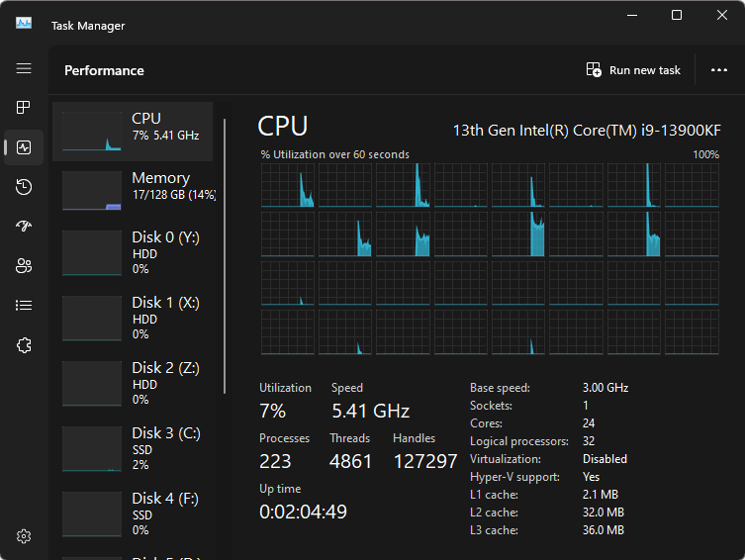
Task: Go to the Processes page icon
Action: click(x=24, y=107)
